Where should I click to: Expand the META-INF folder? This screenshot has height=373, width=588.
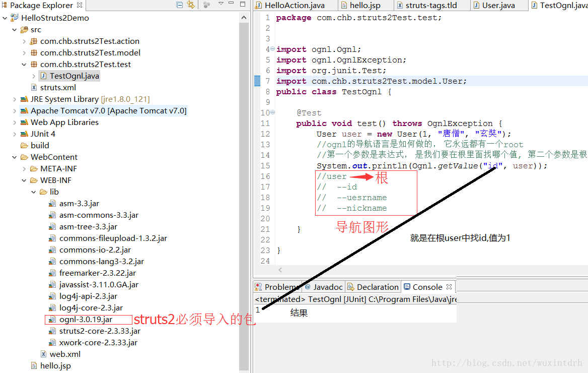click(24, 169)
